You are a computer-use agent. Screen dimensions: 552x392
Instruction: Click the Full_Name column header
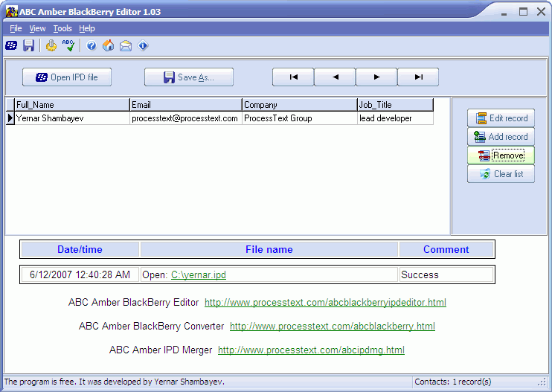click(72, 105)
